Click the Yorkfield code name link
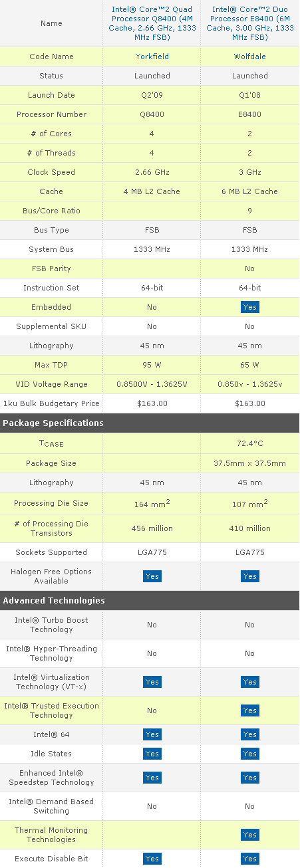This screenshot has height=868, width=300. click(x=152, y=56)
